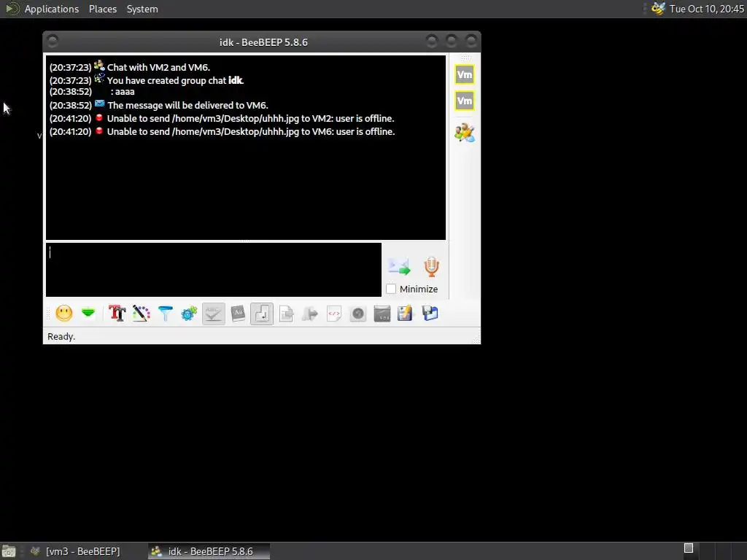Toggle the spell check checkmark button
Viewport: 747px width, 560px height.
coord(214,314)
